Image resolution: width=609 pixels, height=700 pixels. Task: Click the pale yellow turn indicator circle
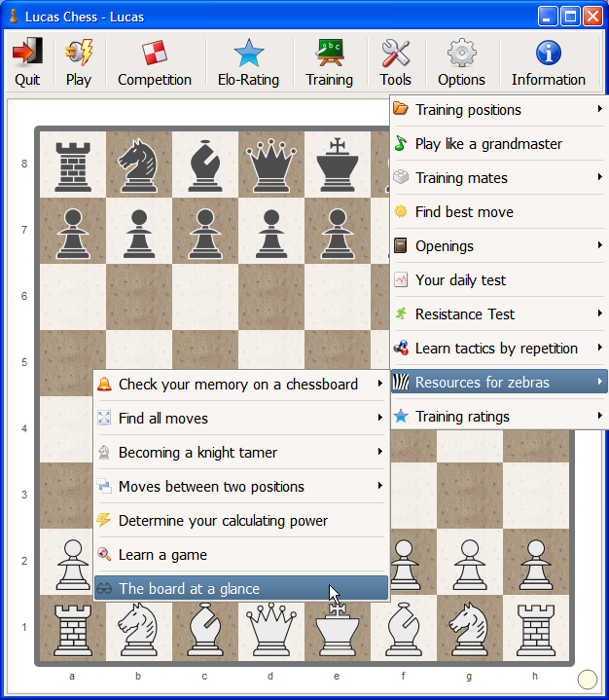coord(588,680)
